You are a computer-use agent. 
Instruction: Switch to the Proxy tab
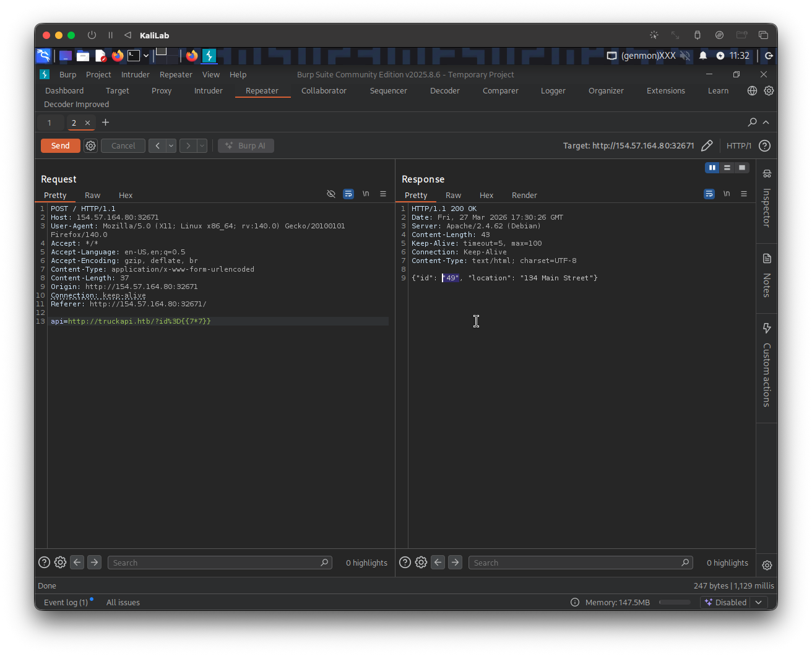pos(162,91)
